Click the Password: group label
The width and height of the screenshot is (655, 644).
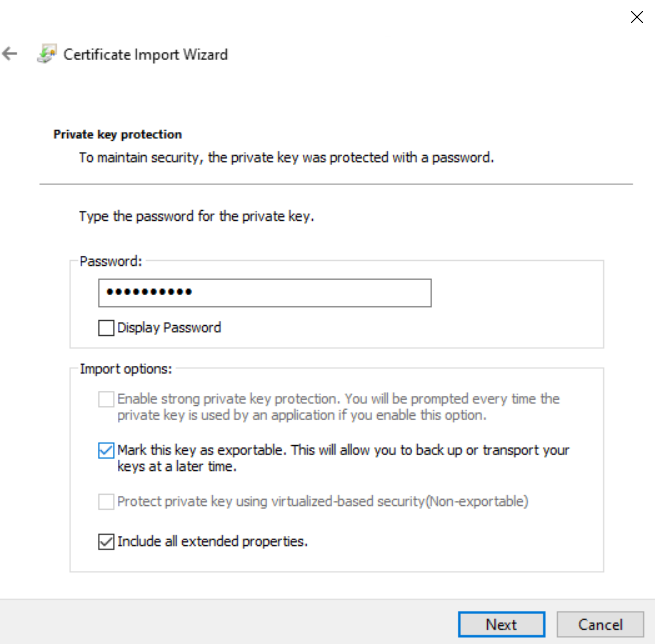click(111, 261)
